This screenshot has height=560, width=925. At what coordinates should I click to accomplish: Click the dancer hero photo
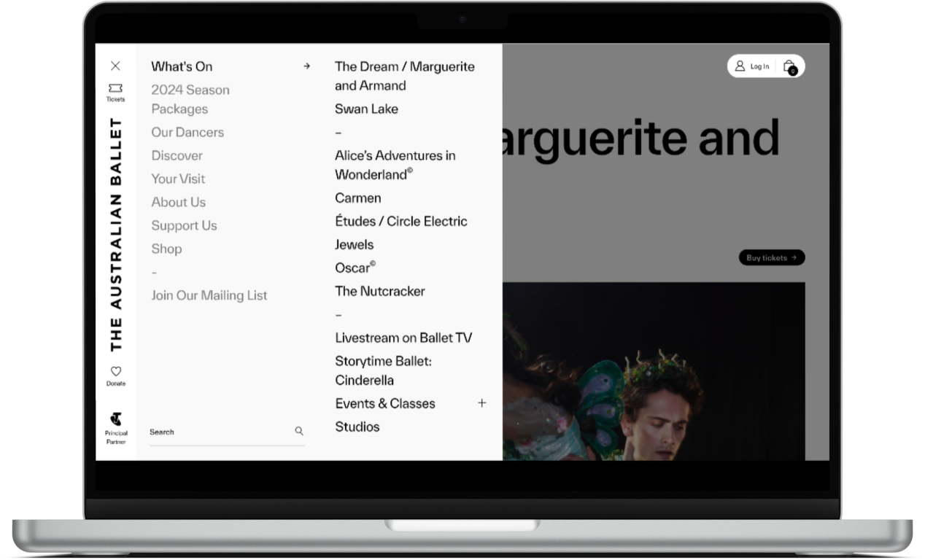(653, 371)
